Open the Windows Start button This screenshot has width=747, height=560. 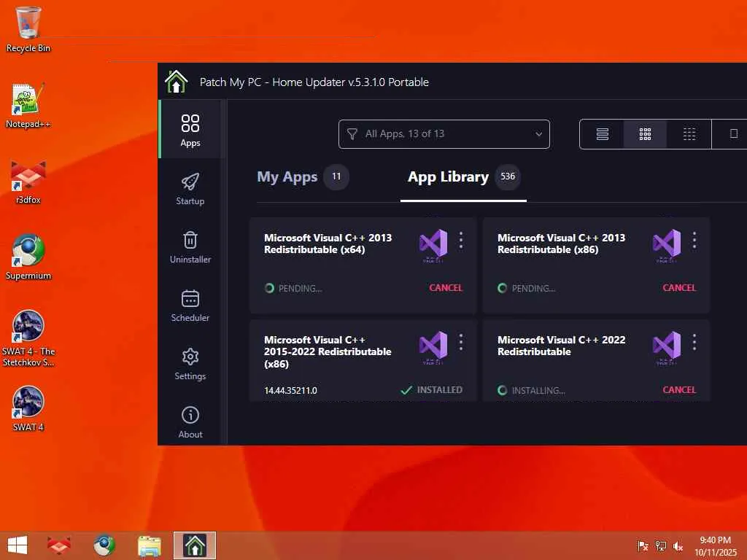18,545
